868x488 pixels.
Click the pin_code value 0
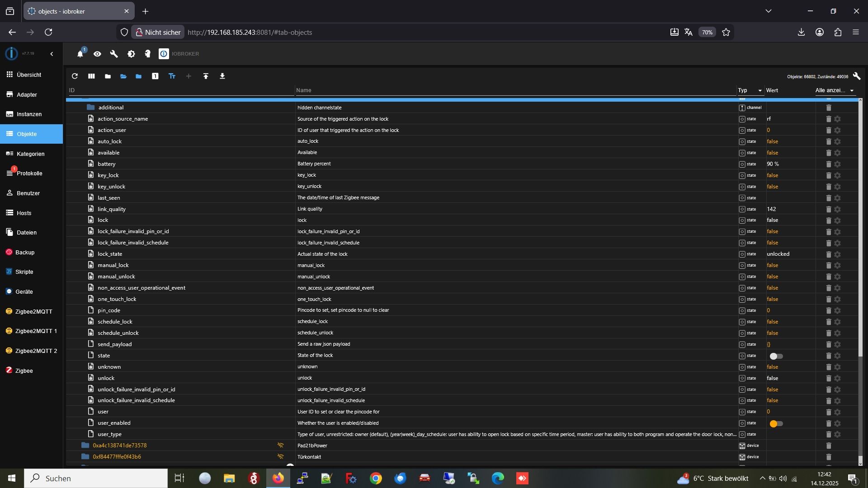coord(768,310)
